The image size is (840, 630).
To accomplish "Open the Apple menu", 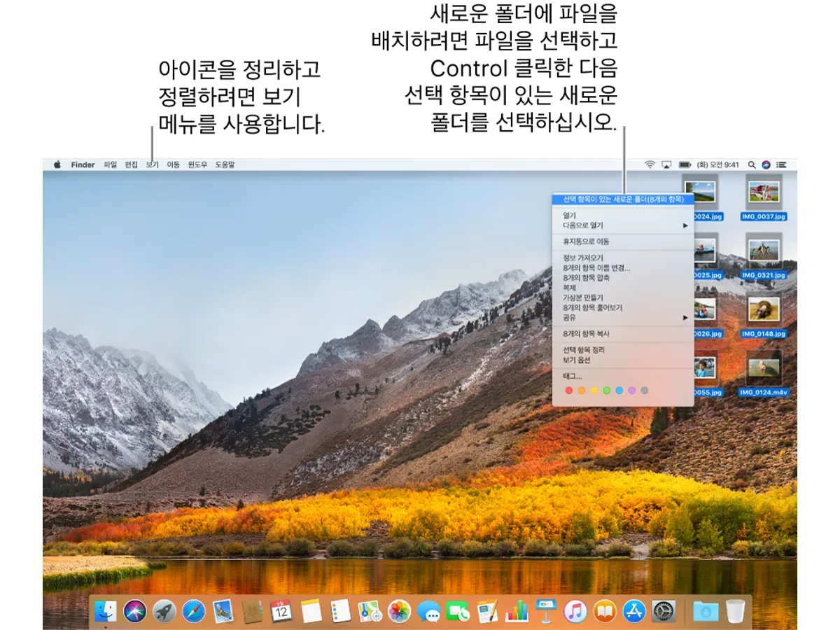I will pos(57,164).
